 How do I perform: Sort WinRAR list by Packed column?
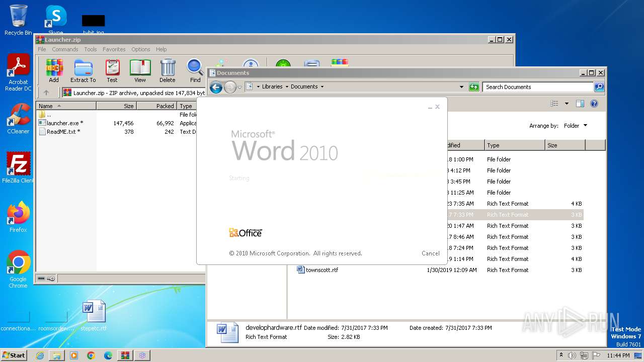[x=156, y=106]
